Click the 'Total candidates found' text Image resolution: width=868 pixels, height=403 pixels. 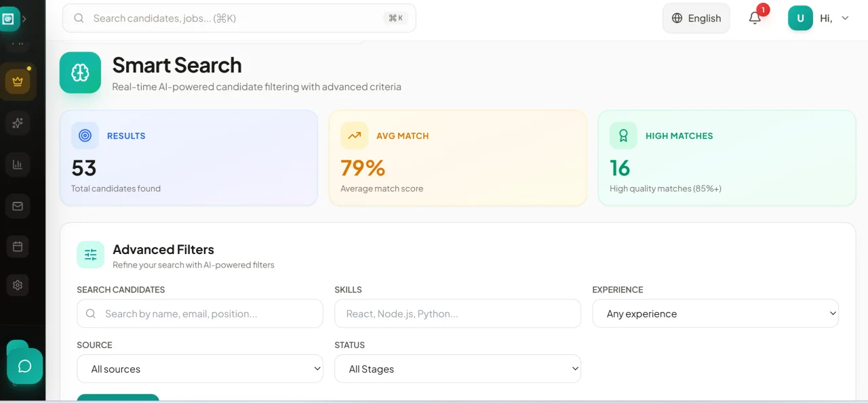116,188
